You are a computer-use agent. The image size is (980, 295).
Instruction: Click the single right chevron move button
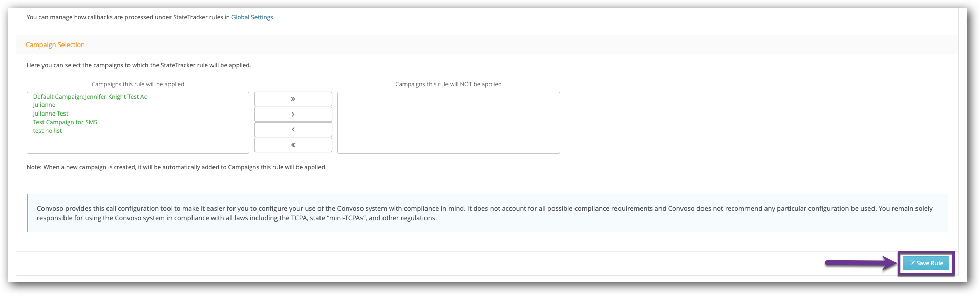[x=293, y=114]
